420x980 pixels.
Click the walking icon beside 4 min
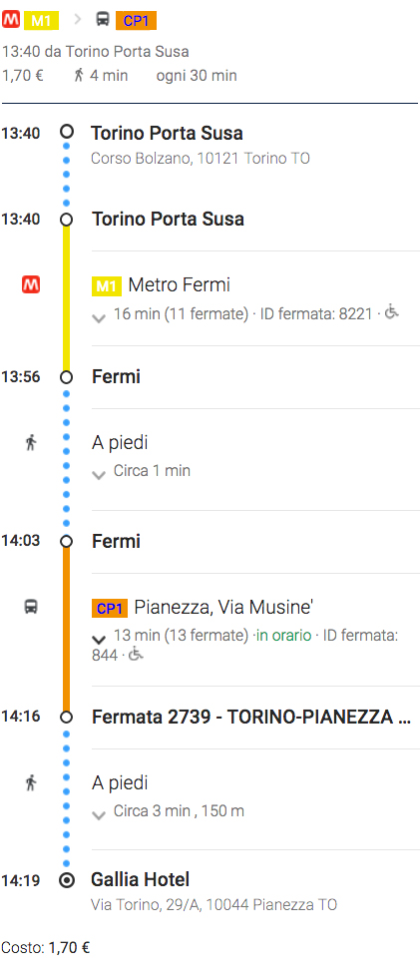(x=78, y=76)
